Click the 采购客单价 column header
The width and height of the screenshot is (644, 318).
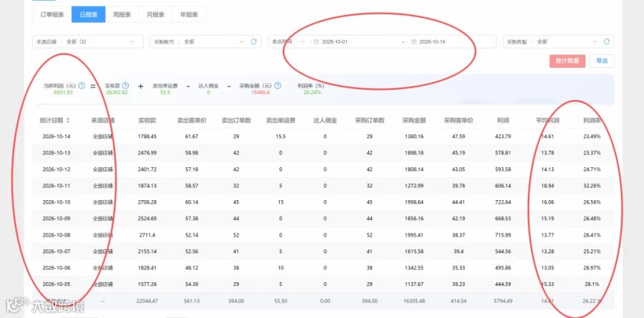(x=459, y=121)
